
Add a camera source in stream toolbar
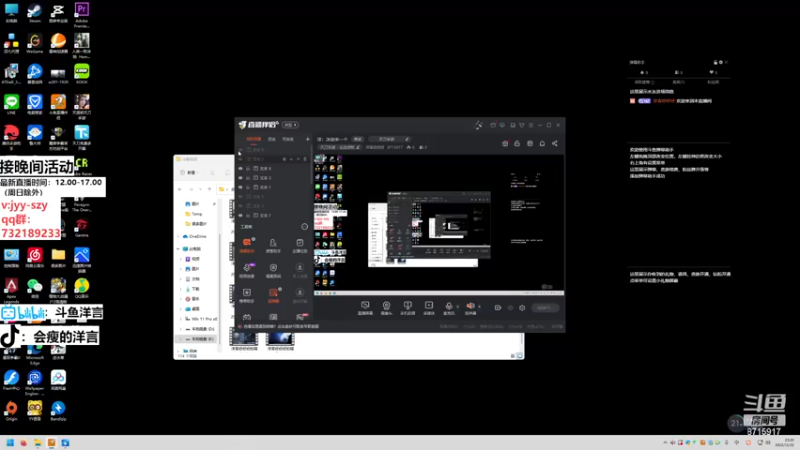(x=386, y=307)
